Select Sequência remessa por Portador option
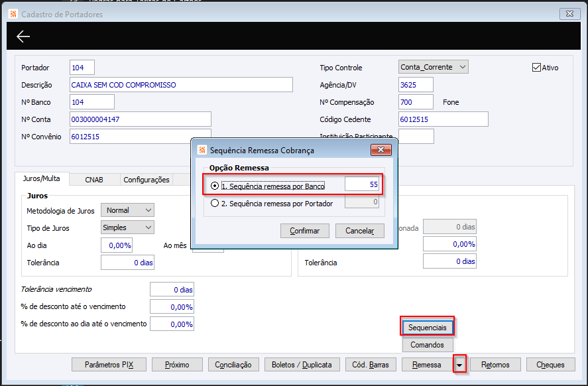Viewport: 588px width, 386px height. pos(215,204)
